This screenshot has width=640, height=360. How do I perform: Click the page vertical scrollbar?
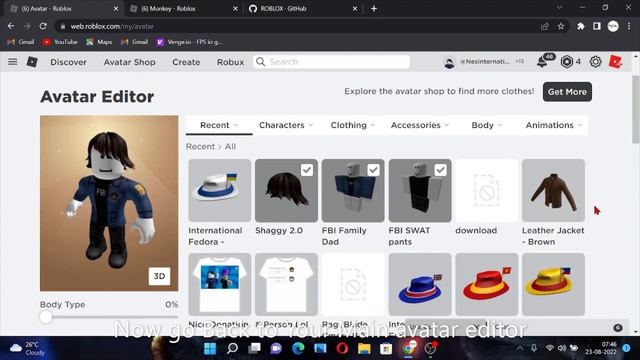636,109
